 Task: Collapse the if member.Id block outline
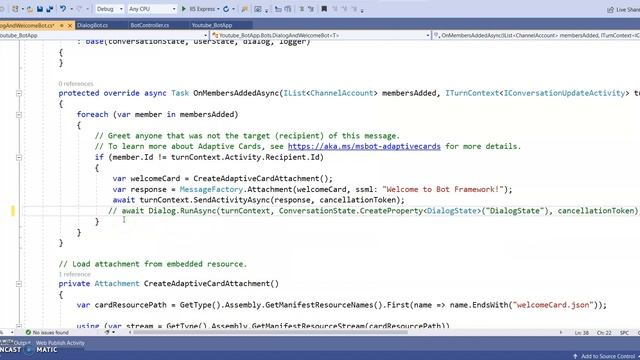click(19, 157)
